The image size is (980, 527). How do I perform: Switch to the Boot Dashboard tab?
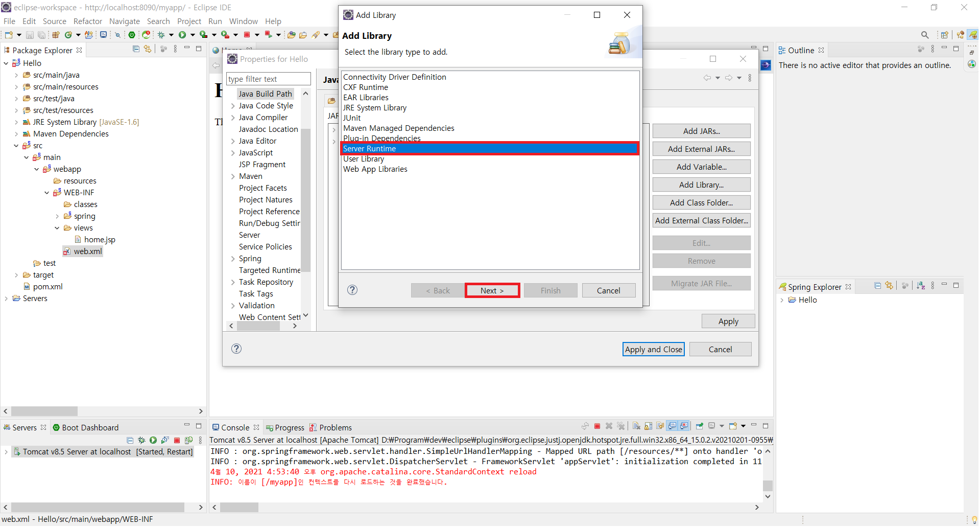coord(86,428)
